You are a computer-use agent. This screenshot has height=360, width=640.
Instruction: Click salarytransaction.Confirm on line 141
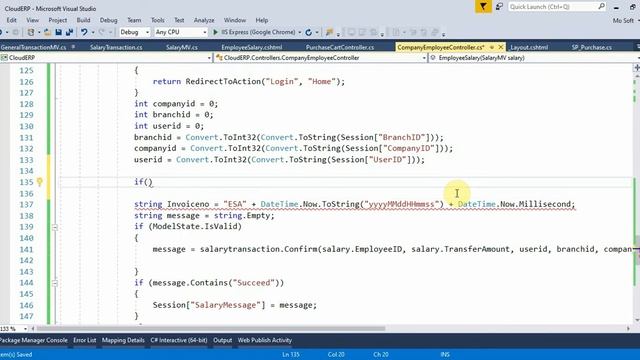258,249
